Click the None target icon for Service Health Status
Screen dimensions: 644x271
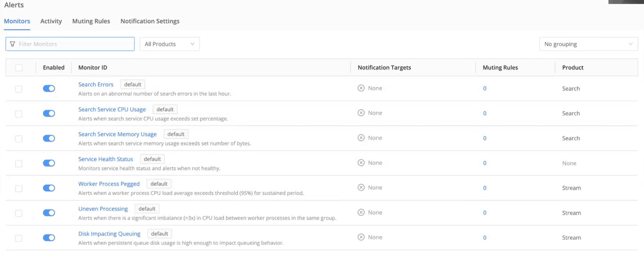coord(361,163)
